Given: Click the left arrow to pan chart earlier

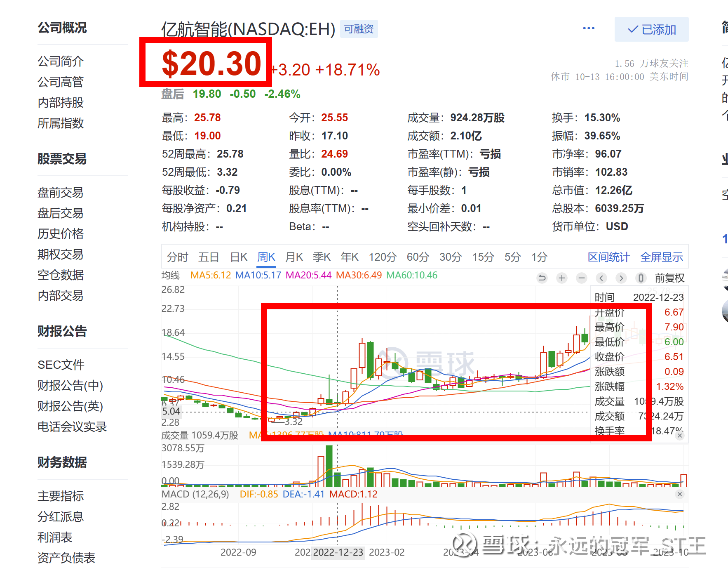Looking at the screenshot, I should 601,278.
